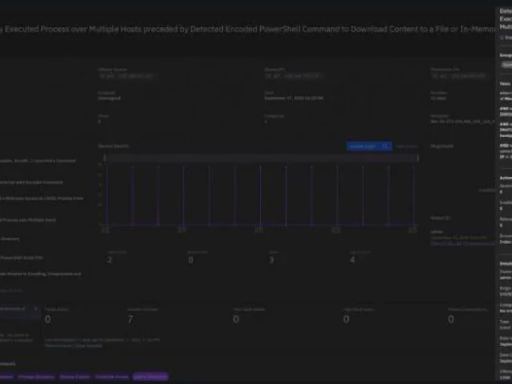This screenshot has height=384, width=512.
Task: Click the rule mentioning "Encoding, Compression"
Action: pos(40,274)
